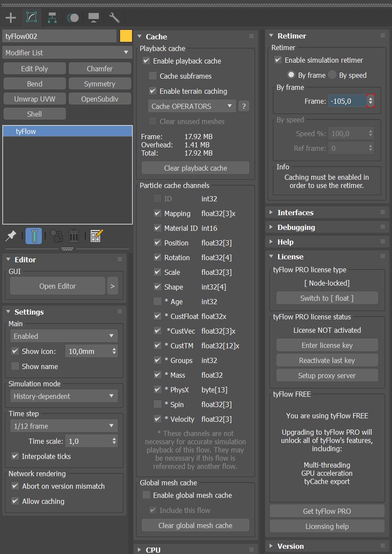Screen dimensions: 392x554
Task: Enable the Cache subframes checkbox
Action: pyautogui.click(x=153, y=76)
